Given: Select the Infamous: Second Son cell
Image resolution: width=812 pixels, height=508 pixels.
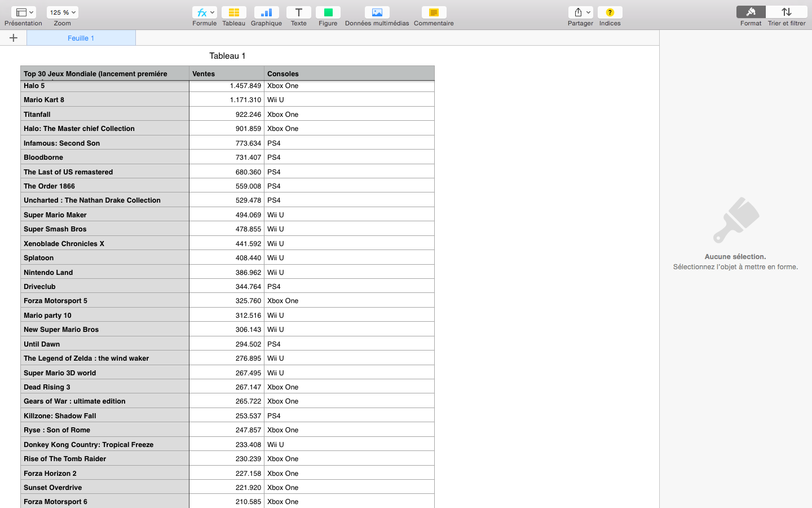Looking at the screenshot, I should [105, 143].
